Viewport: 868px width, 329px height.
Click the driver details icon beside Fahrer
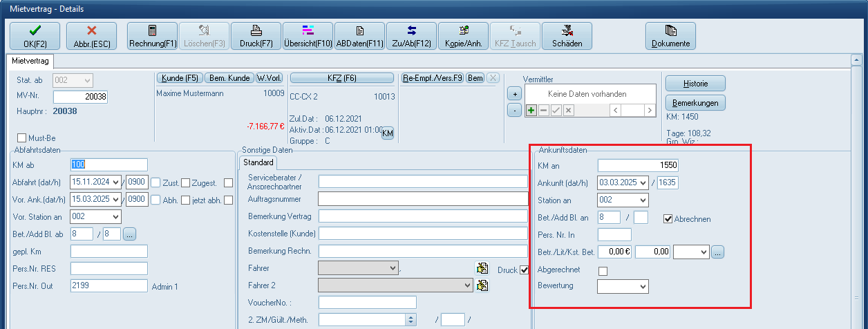point(482,268)
